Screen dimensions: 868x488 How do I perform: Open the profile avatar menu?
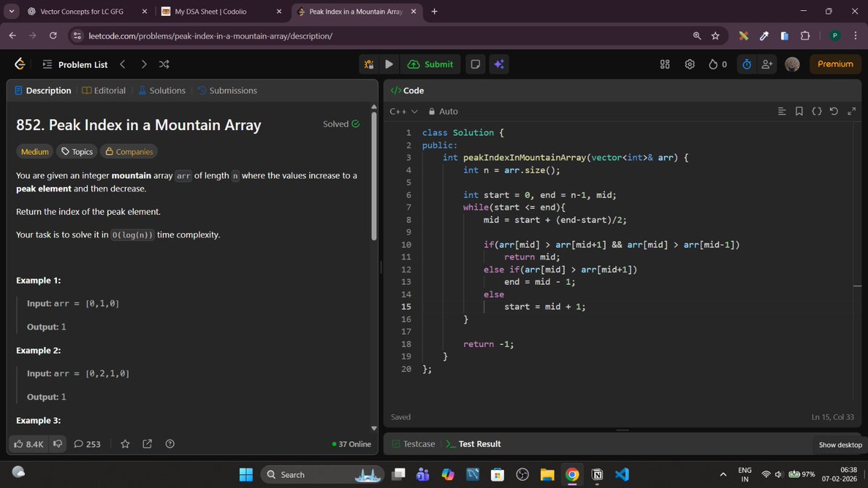click(x=792, y=64)
